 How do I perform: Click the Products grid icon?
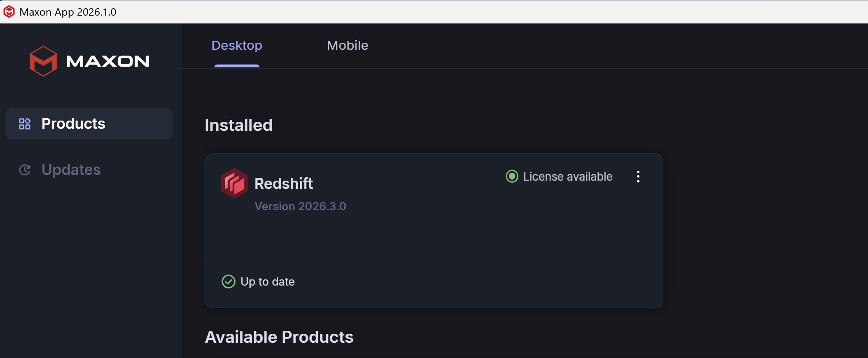pyautogui.click(x=25, y=124)
